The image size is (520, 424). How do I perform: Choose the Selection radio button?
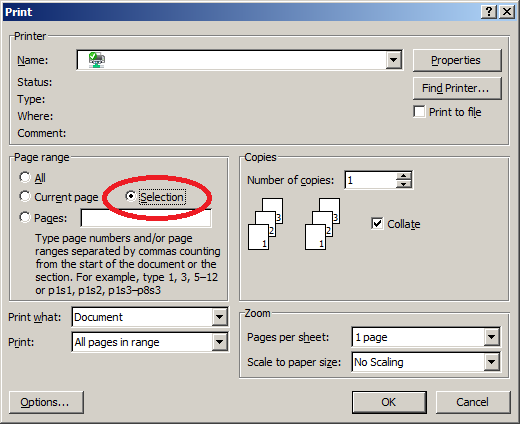tap(131, 196)
